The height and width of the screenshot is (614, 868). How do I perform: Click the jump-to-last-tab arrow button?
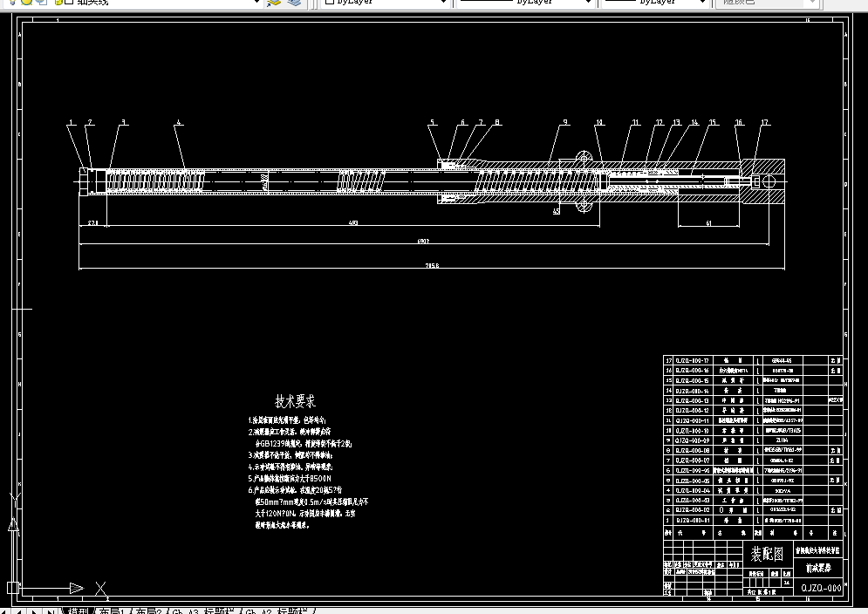click(49, 611)
